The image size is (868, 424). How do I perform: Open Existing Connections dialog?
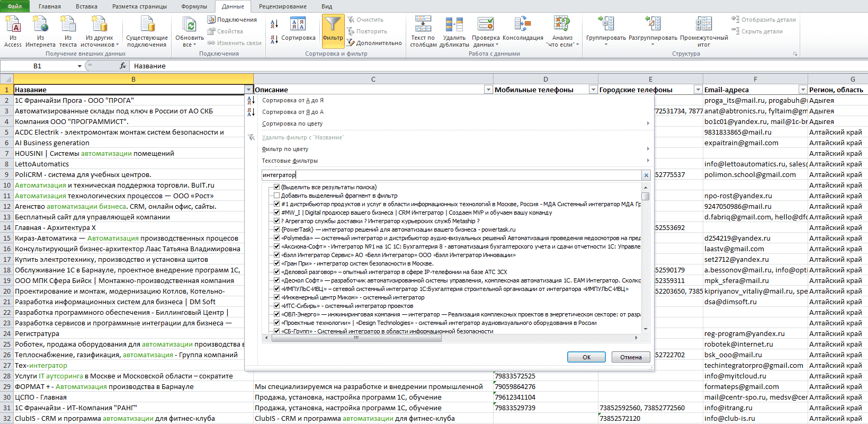(x=147, y=32)
